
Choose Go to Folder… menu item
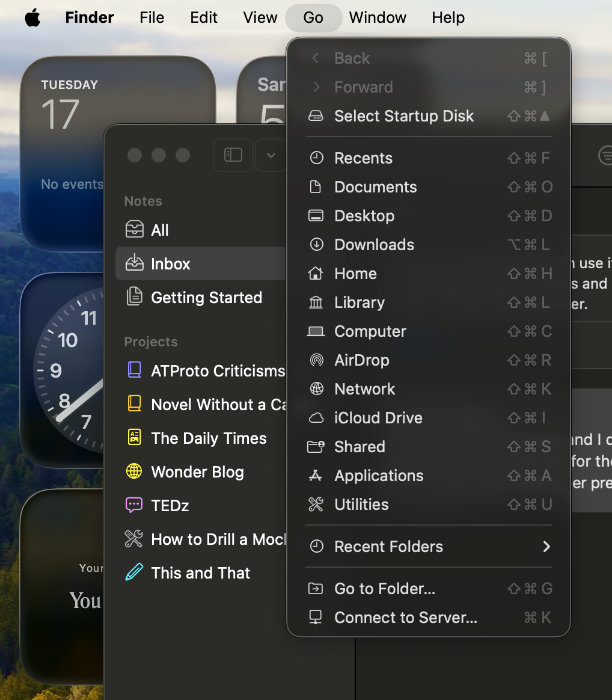(429, 589)
